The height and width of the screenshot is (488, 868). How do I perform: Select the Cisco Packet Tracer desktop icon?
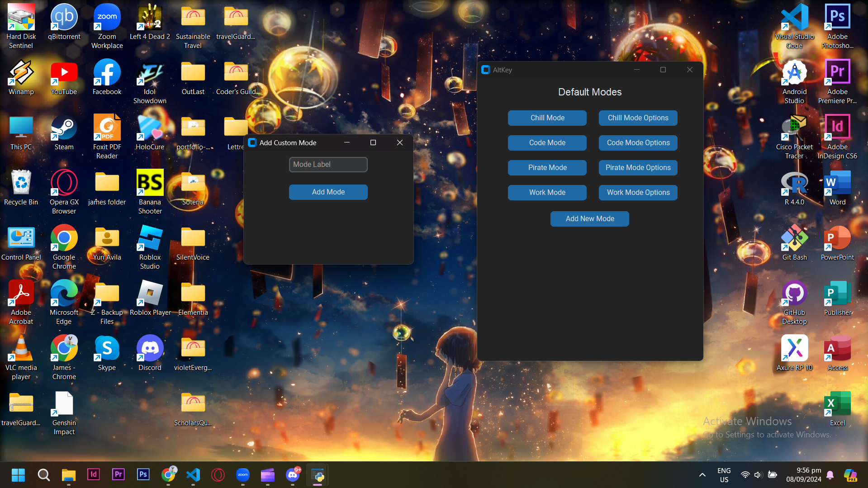coord(795,137)
